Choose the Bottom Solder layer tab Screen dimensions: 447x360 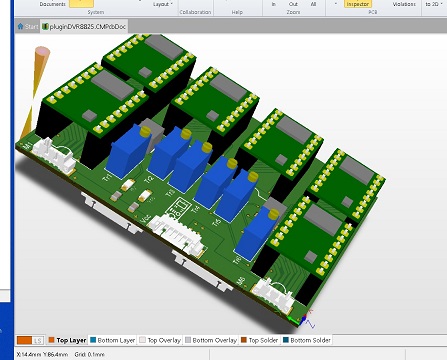coord(307,340)
